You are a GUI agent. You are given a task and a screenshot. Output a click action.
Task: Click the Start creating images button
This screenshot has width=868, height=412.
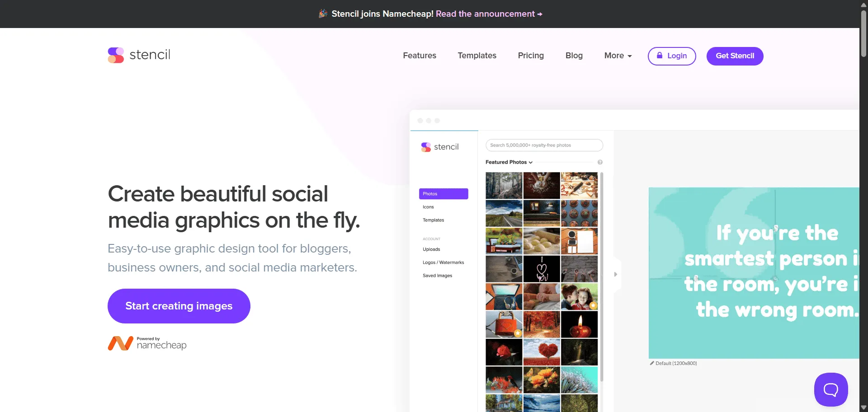point(179,306)
